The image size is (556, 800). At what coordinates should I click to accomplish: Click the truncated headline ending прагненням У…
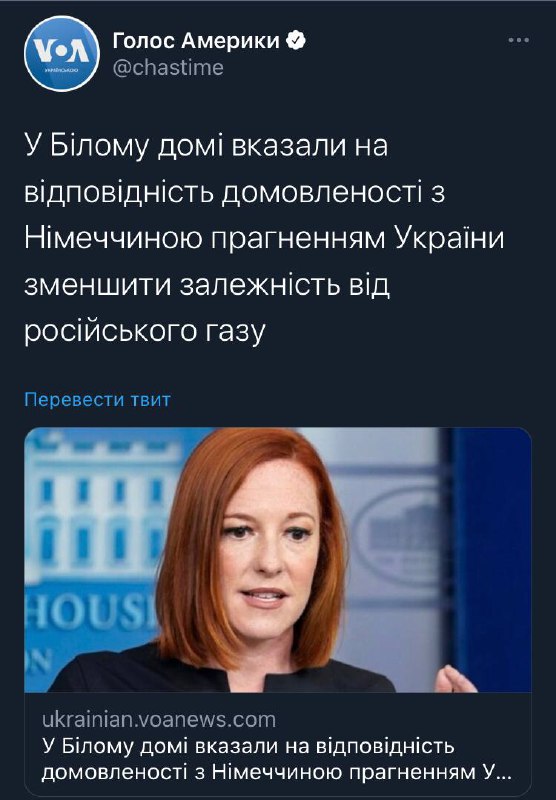(277, 772)
